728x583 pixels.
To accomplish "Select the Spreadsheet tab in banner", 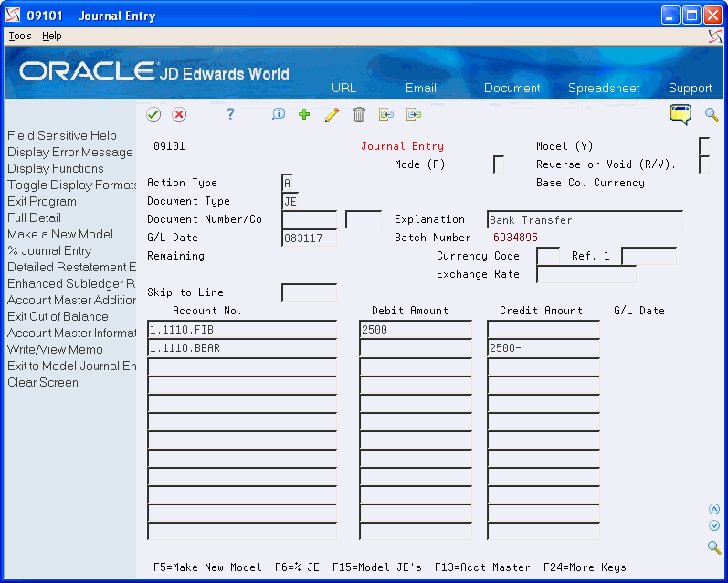I will pyautogui.click(x=604, y=88).
